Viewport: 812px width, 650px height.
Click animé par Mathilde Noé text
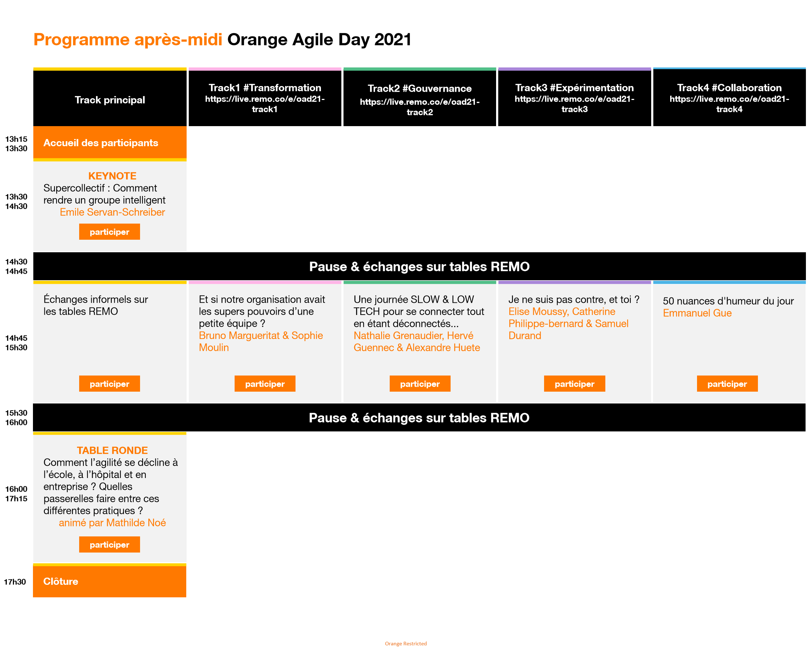pos(112,523)
